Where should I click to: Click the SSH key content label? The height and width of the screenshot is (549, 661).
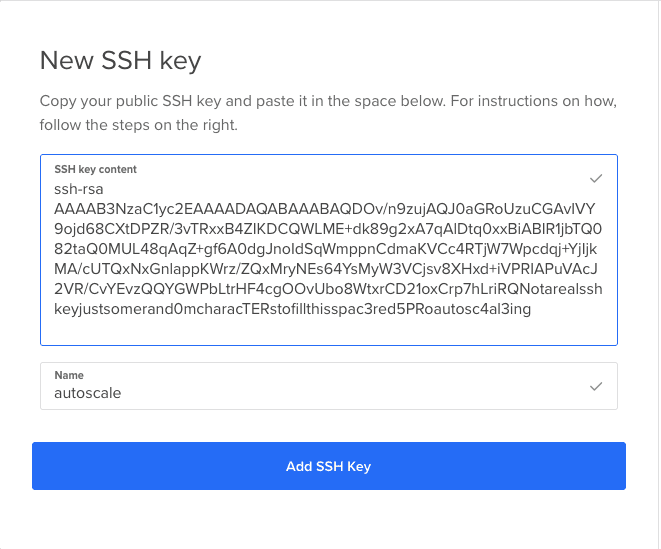click(95, 169)
